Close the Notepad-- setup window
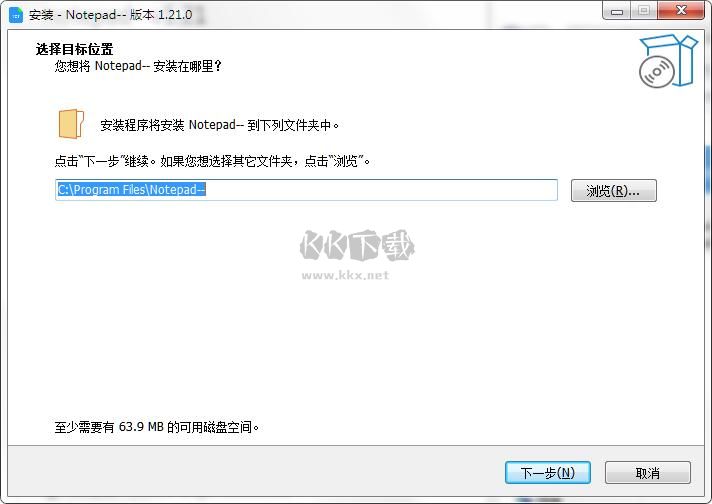 681,10
